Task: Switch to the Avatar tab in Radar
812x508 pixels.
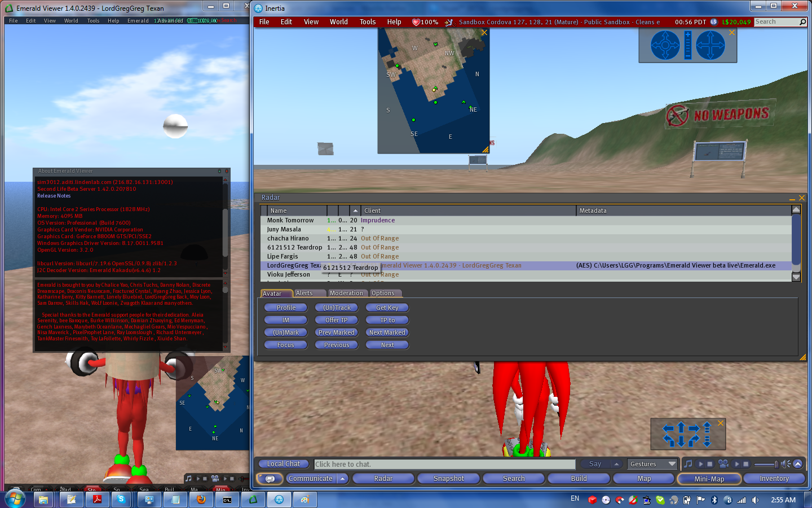Action: tap(276, 293)
